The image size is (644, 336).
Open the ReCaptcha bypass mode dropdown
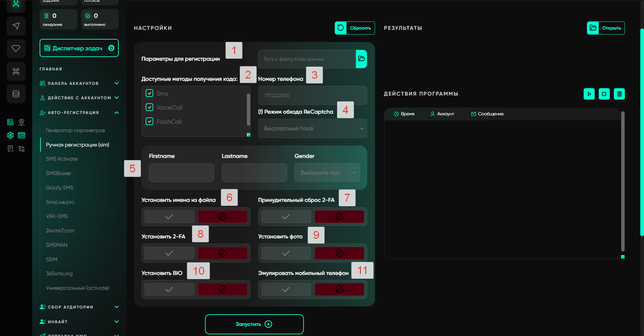[312, 128]
